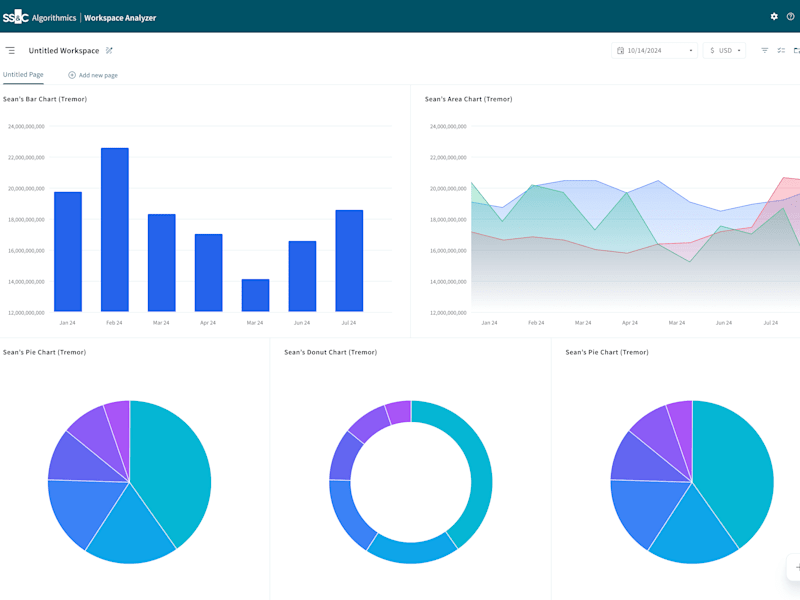The image size is (800, 600).
Task: Click Sean's Area Chart (Tremor) title
Action: (x=468, y=99)
